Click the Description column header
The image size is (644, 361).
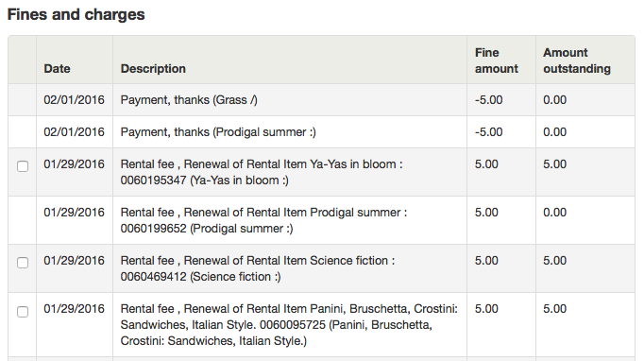click(153, 69)
